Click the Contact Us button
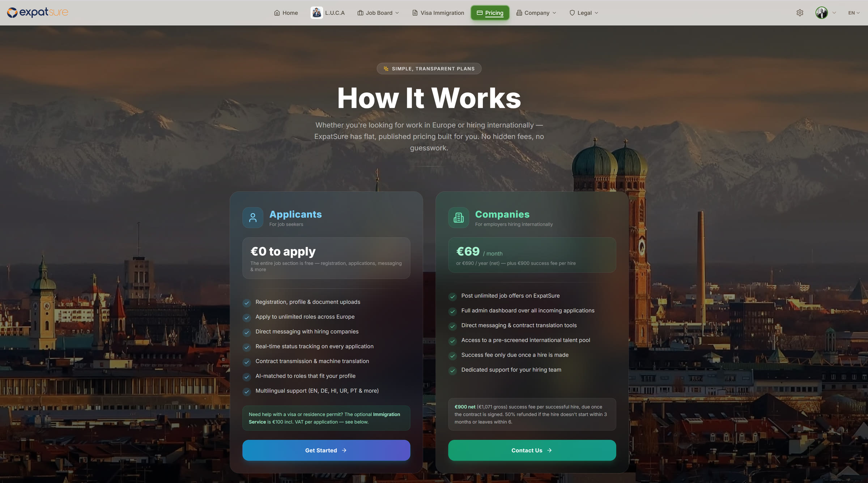 [x=532, y=450]
